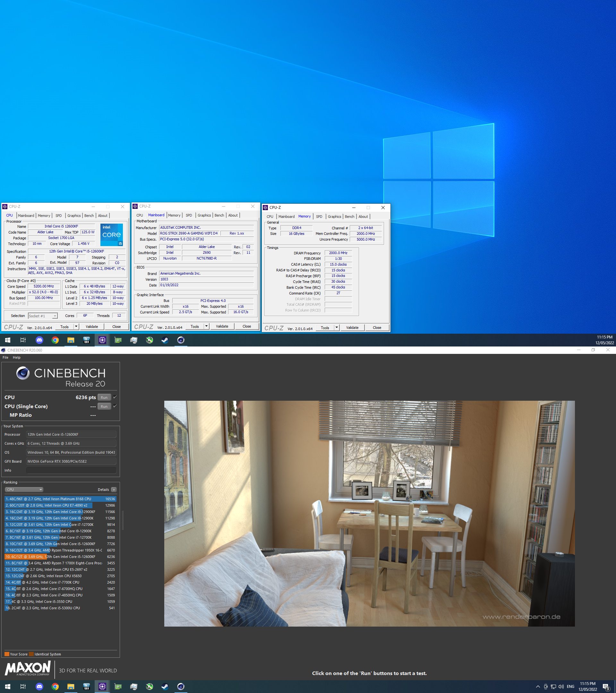Select the SPD tab in the Memory CPU-Z window
Screen dimensions: 616x693
tap(319, 217)
